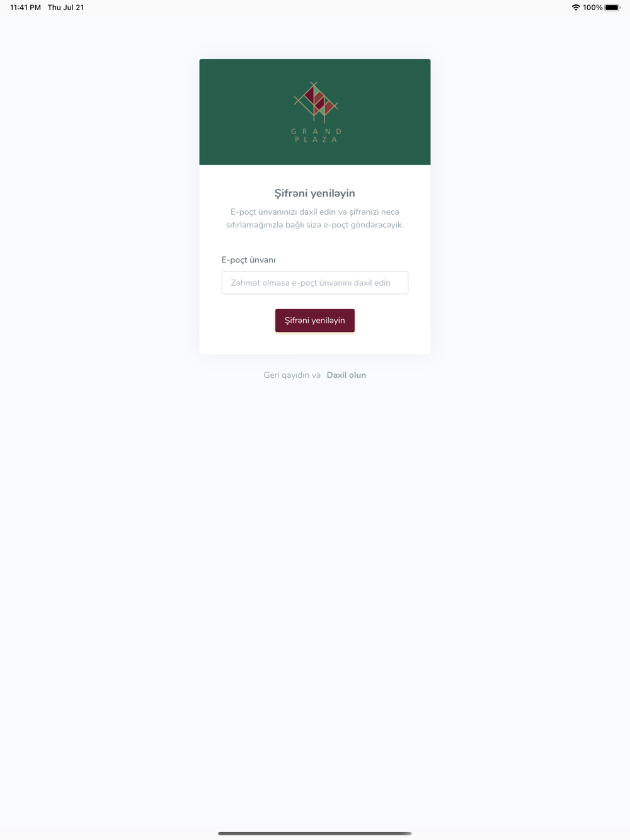
Task: Tap the 100% battery percentage indicator
Action: (592, 8)
